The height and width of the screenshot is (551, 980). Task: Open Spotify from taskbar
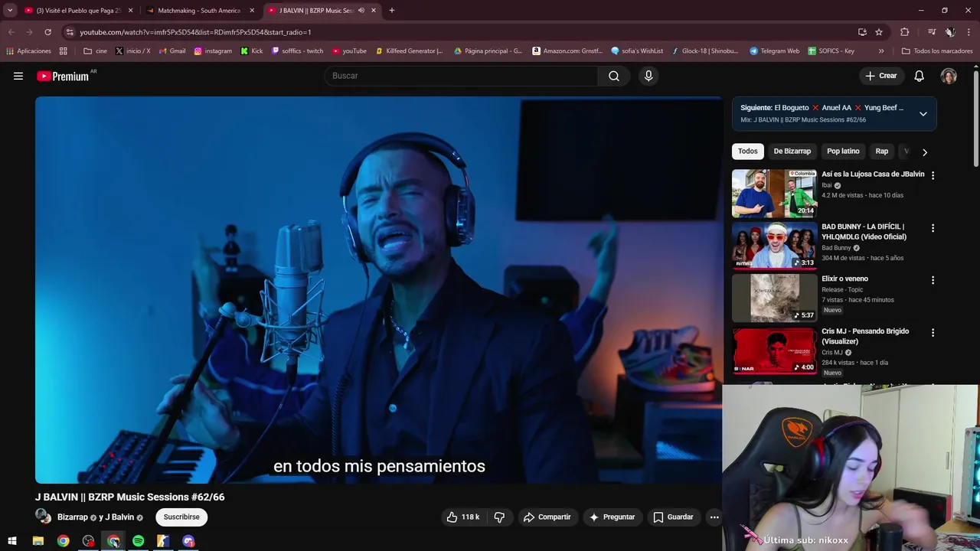[x=138, y=541]
